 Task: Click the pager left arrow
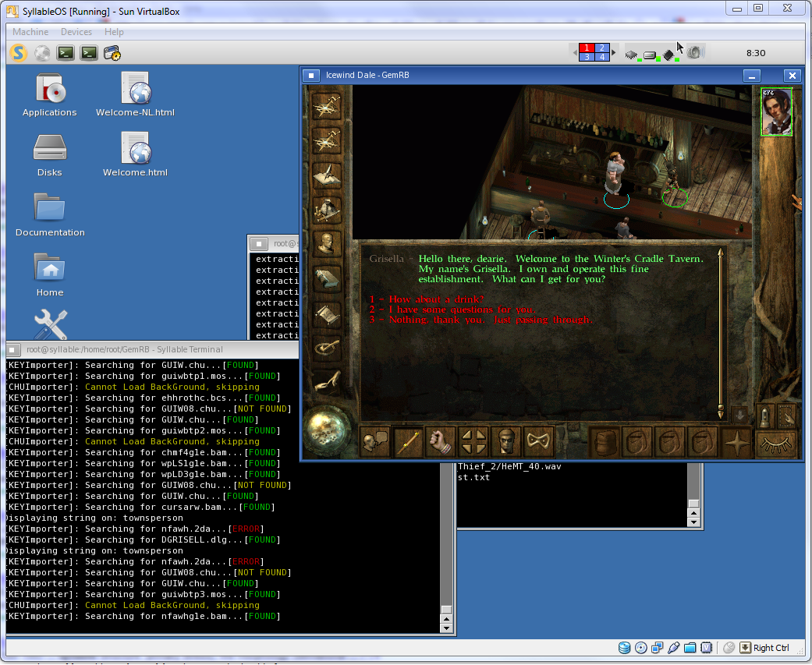(576, 53)
